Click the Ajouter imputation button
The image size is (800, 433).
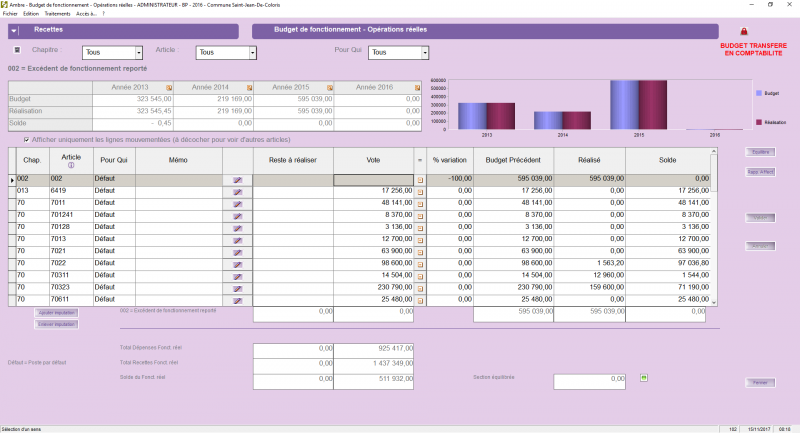pos(57,313)
